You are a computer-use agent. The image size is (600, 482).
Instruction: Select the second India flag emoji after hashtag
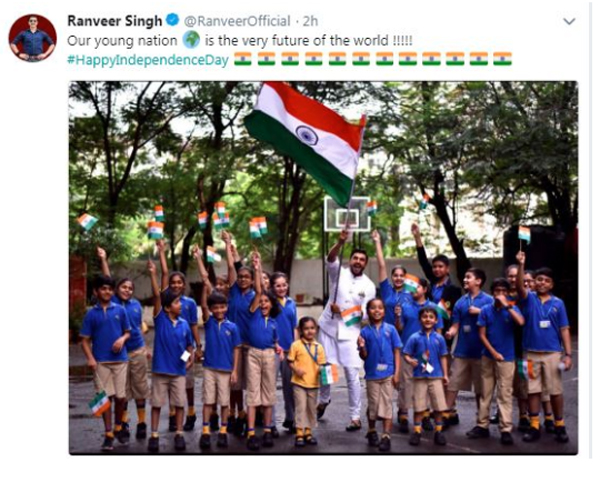click(267, 59)
